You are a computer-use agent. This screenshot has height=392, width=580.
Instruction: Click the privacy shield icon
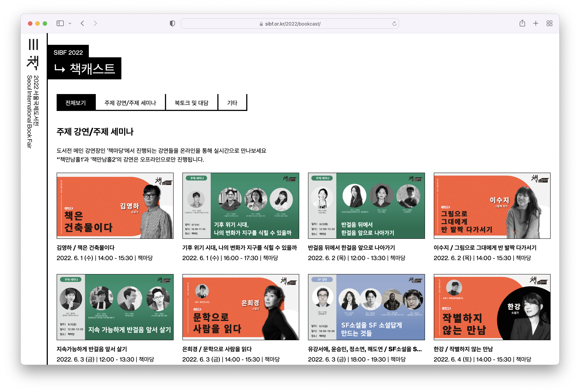point(172,24)
